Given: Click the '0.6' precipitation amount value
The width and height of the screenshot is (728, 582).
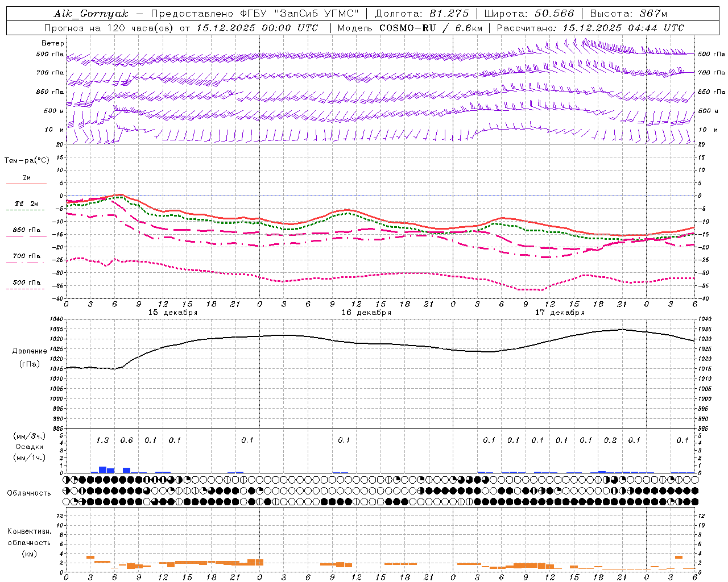Looking at the screenshot, I should coord(126,440).
